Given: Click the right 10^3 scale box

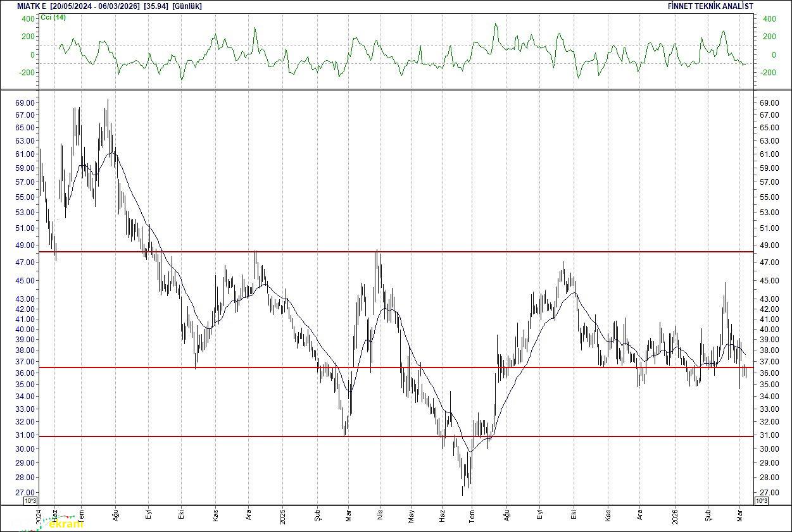Looking at the screenshot, I should 762,501.
